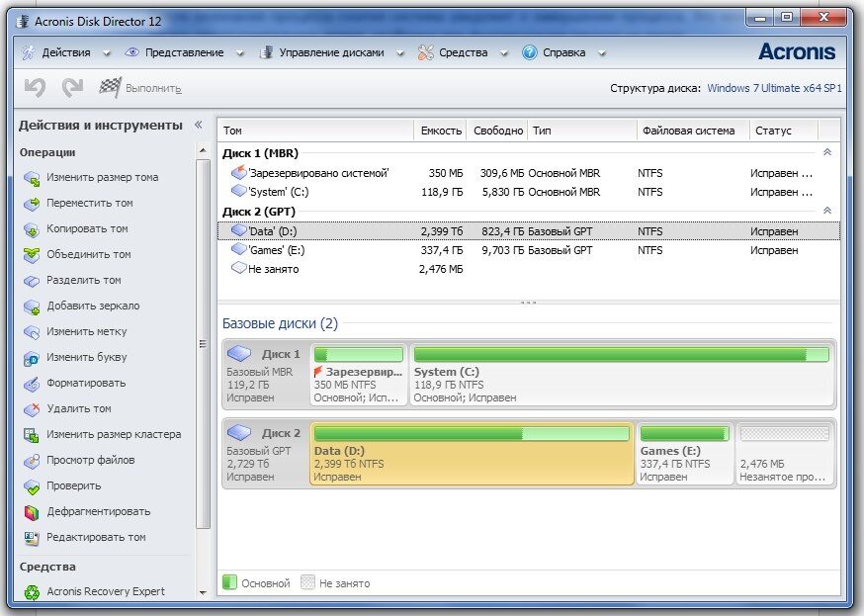Collapse the Диск 1 (MBR) group
The width and height of the screenshot is (864, 616).
point(827,152)
